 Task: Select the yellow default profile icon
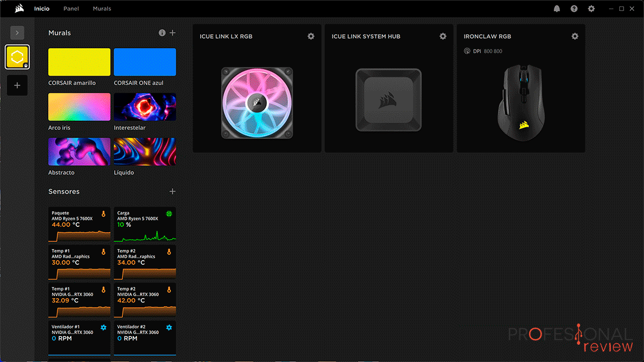(x=17, y=57)
